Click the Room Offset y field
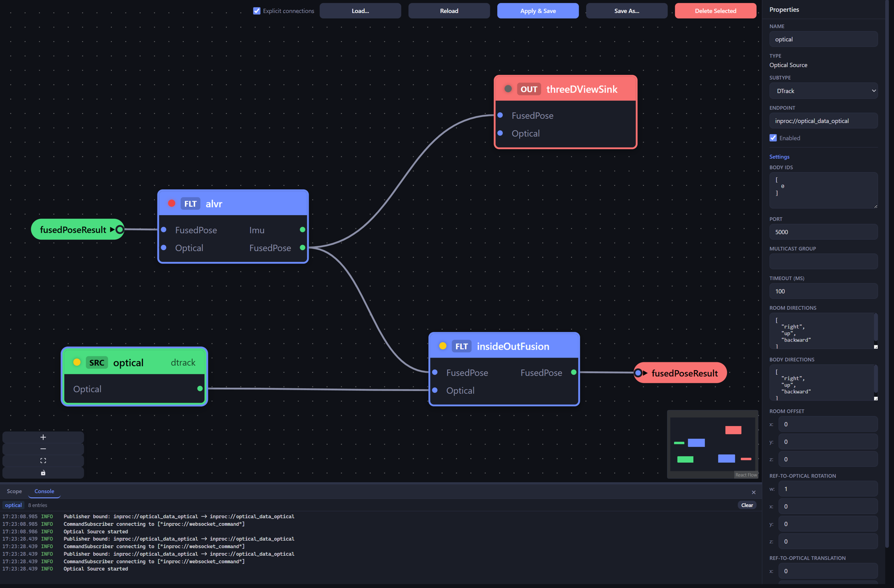894x588 pixels. point(828,442)
